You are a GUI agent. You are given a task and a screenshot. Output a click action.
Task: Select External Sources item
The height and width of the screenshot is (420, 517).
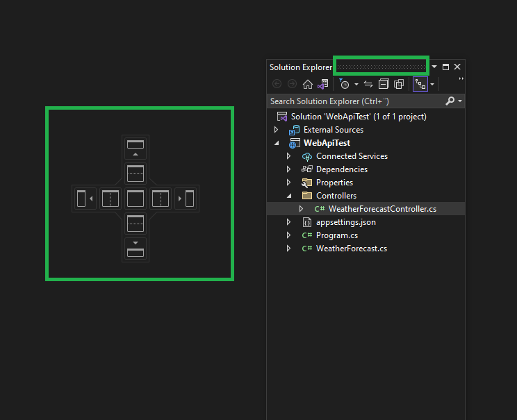(334, 130)
